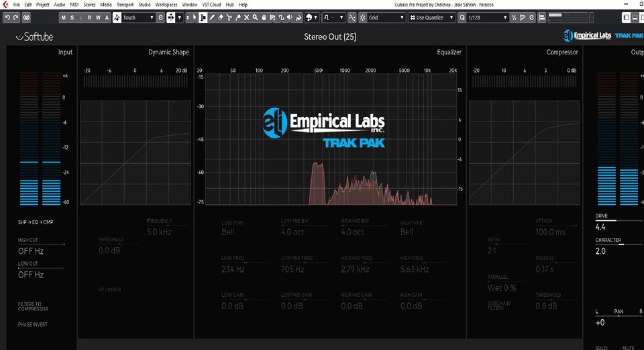
Task: Select the Draw pencil tool
Action: point(212,17)
